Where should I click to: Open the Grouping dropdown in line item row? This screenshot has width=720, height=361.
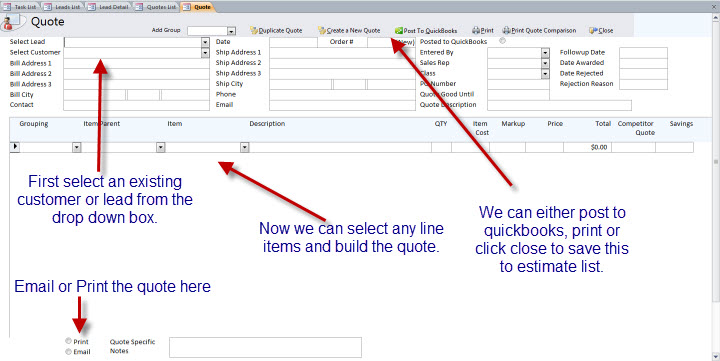point(77,147)
